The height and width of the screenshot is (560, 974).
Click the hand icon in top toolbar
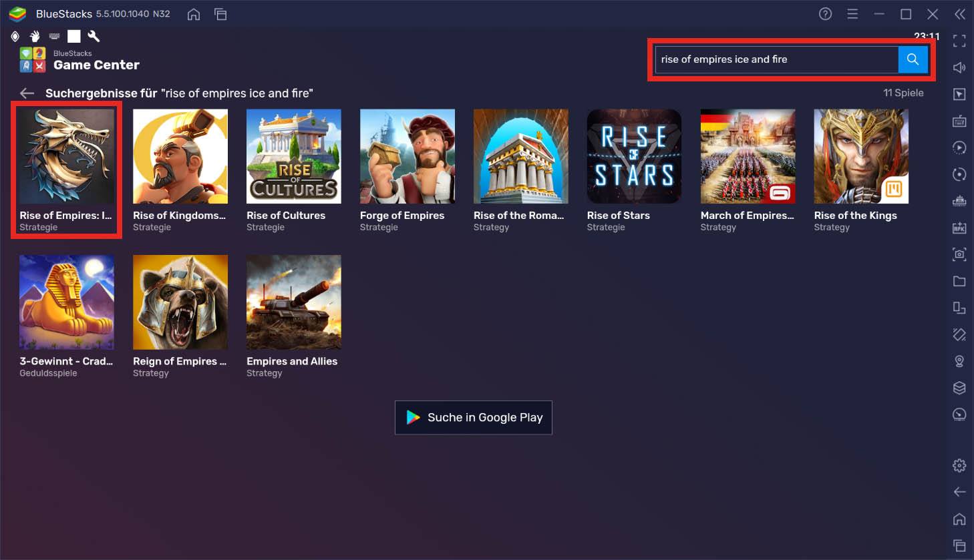(x=35, y=36)
